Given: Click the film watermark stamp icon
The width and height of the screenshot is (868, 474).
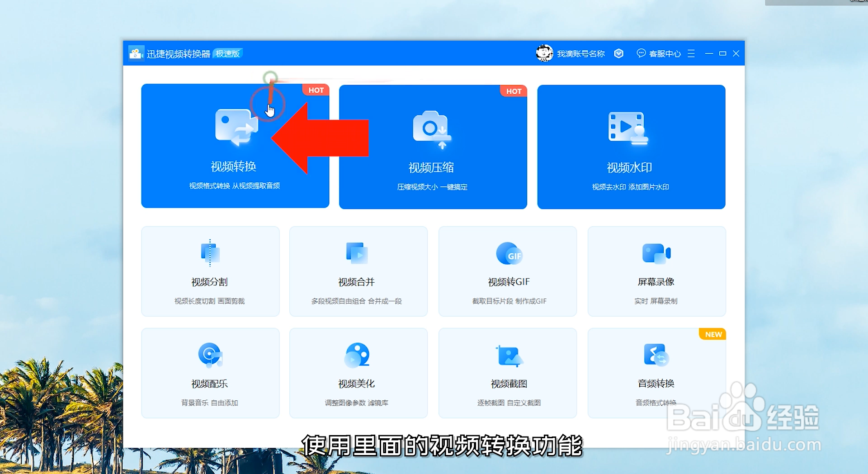Looking at the screenshot, I should pos(628,128).
